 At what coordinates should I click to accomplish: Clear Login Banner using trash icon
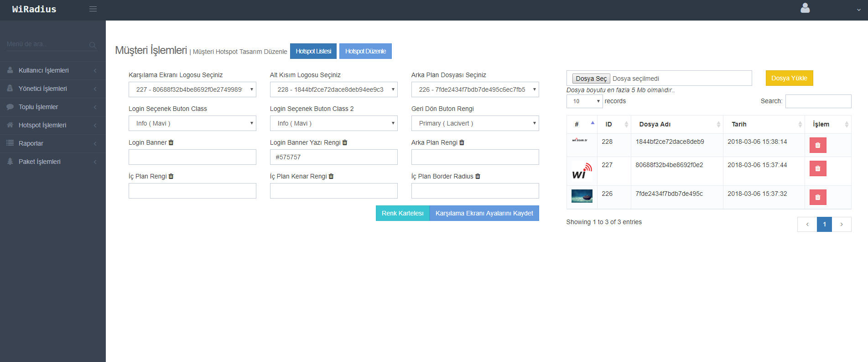click(x=171, y=142)
